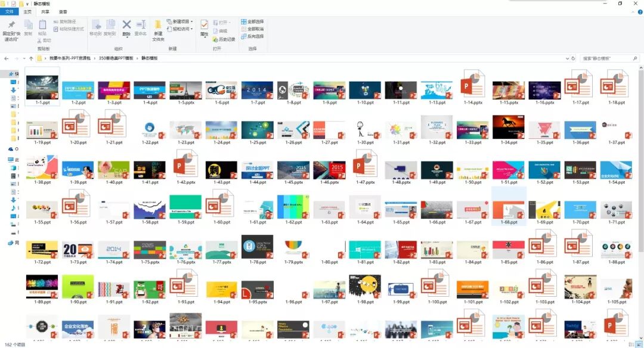This screenshot has width=644, height=348.
Task: Select file 1-1.ppt thumbnail
Action: pyautogui.click(x=42, y=87)
